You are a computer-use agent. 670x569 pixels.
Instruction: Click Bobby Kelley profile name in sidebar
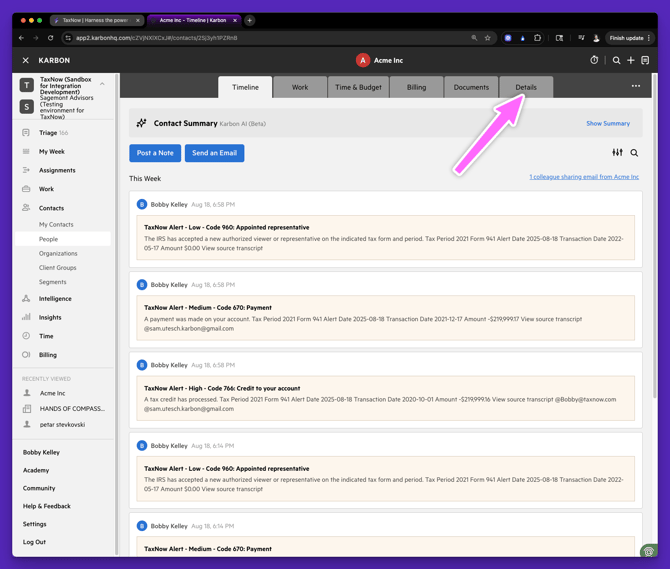coord(41,452)
